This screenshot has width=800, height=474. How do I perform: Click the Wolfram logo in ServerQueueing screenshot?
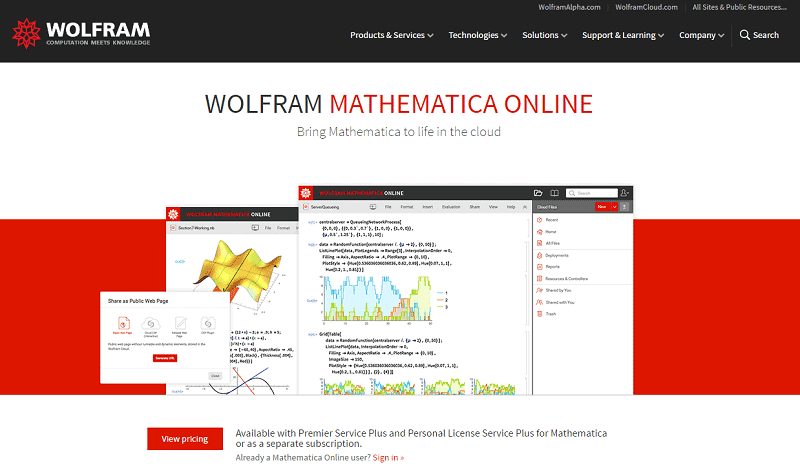[306, 193]
